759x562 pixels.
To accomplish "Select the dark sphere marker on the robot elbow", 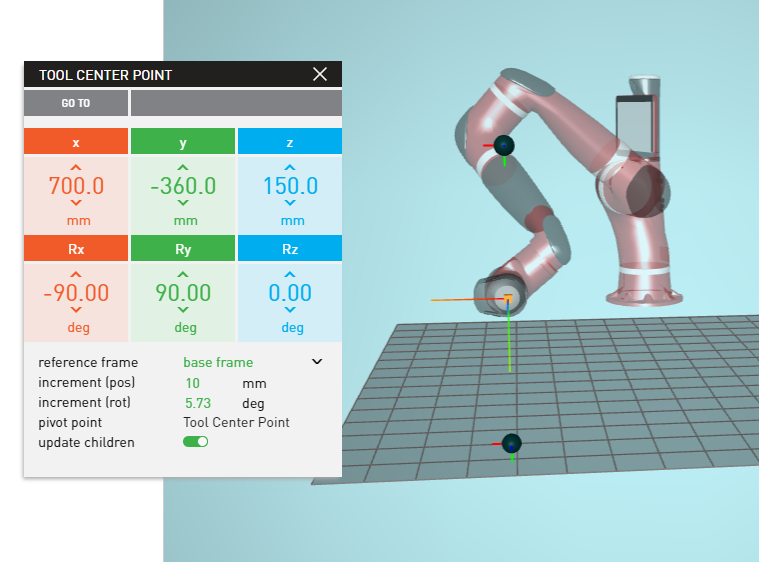I will [x=504, y=145].
